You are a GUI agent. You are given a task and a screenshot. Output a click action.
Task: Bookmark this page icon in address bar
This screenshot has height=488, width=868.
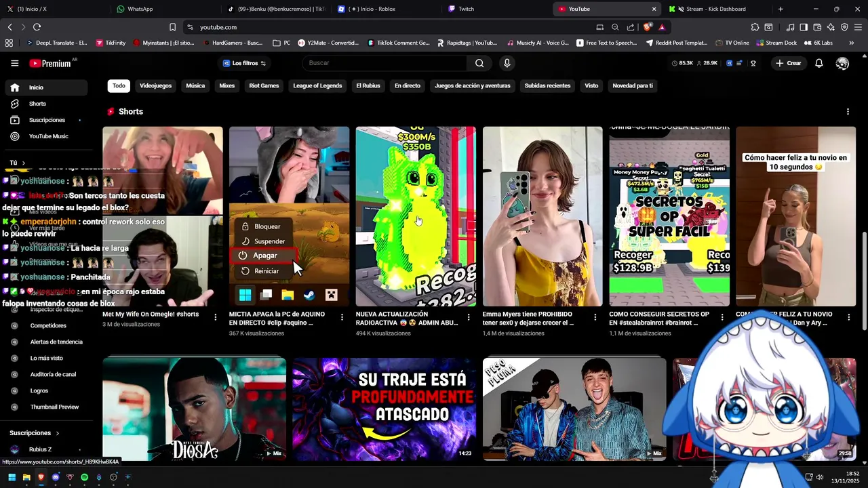click(172, 27)
